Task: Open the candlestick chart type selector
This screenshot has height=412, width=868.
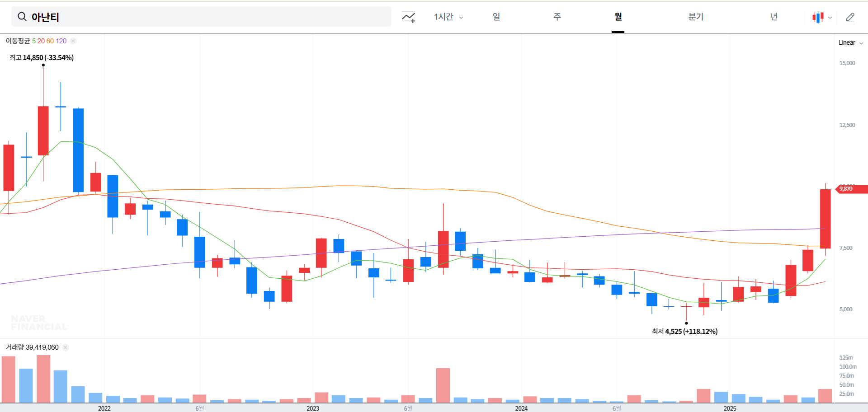Action: tap(818, 17)
